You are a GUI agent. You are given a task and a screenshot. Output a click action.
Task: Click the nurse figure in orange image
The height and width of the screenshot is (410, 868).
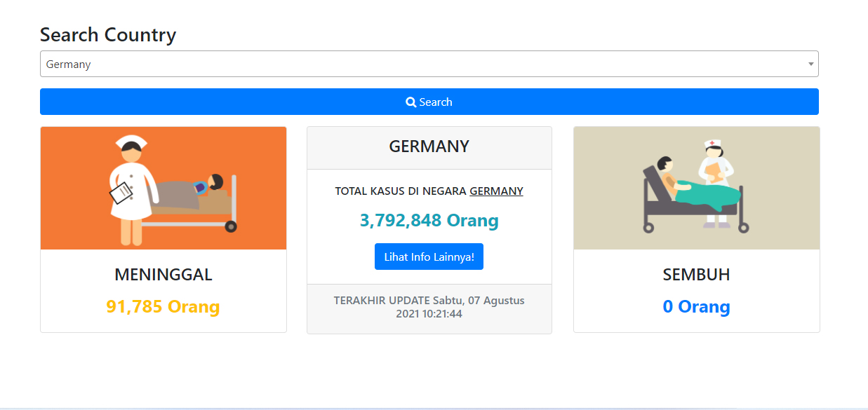(131, 188)
